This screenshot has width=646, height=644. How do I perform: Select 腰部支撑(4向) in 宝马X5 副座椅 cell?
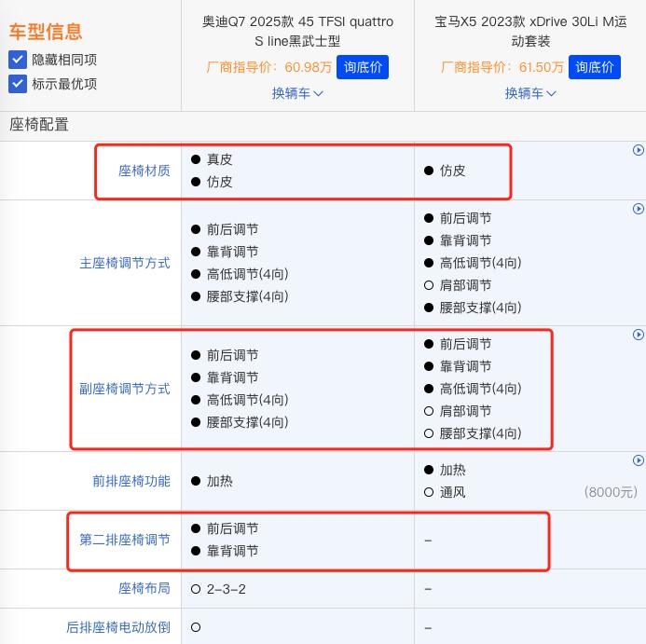click(480, 433)
